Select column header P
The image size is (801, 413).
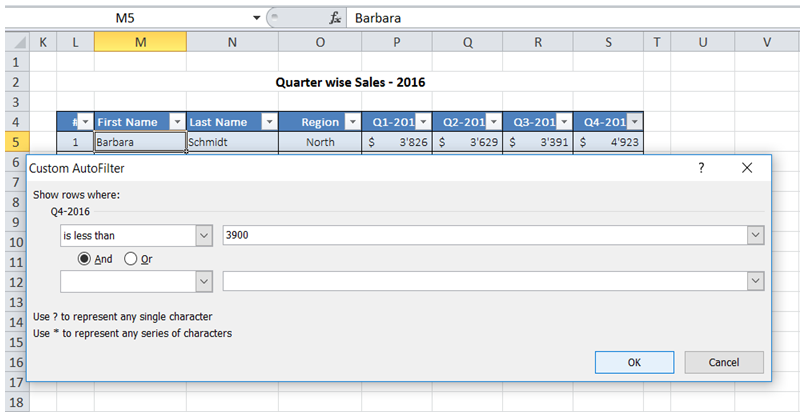point(397,41)
